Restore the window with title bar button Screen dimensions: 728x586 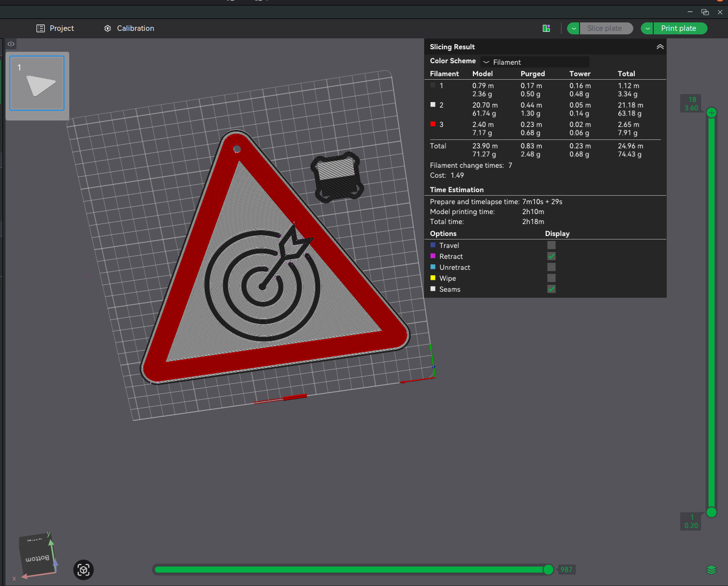(x=705, y=12)
